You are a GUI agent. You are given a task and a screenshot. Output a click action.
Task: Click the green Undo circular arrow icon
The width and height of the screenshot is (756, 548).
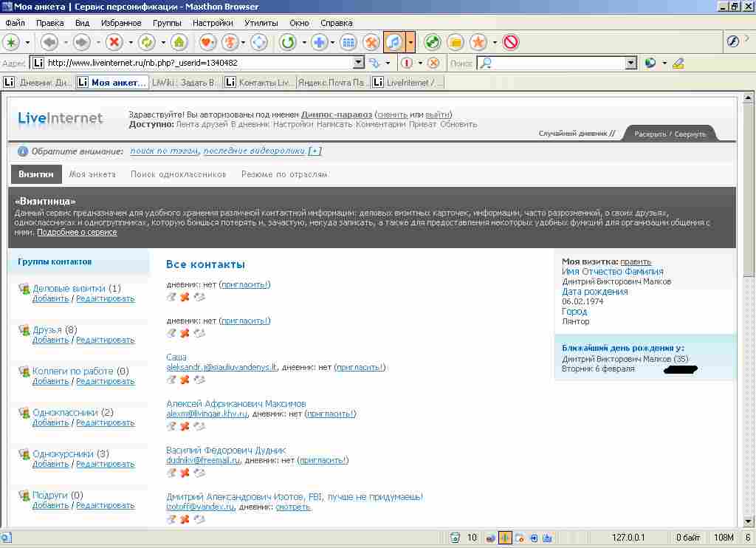tap(288, 42)
